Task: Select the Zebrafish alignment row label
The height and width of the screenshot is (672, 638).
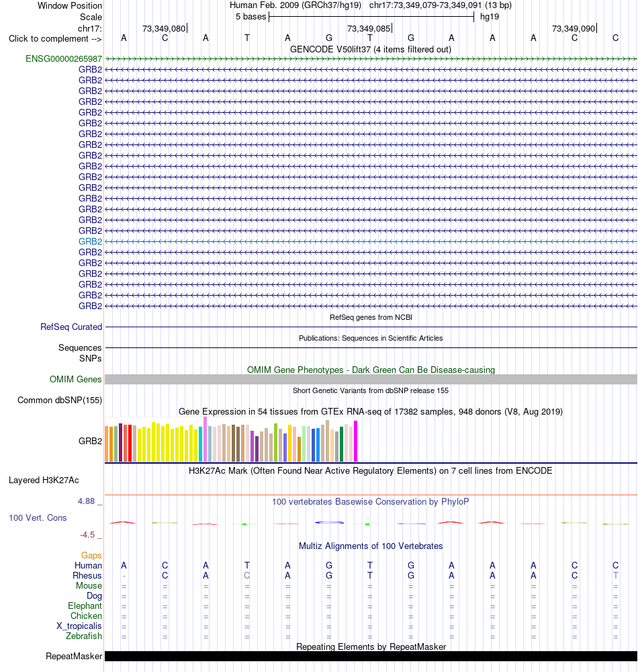Action: coord(84,636)
